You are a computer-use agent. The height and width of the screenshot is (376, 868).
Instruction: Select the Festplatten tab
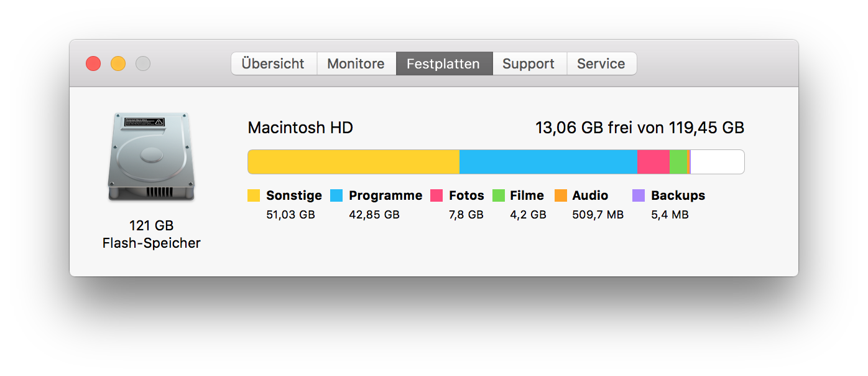[443, 63]
